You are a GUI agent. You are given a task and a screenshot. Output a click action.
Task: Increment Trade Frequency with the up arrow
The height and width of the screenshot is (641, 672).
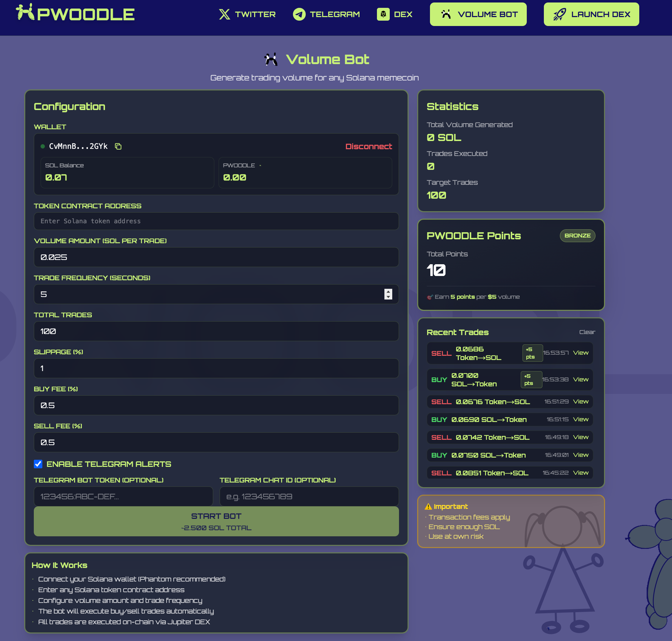coord(388,292)
